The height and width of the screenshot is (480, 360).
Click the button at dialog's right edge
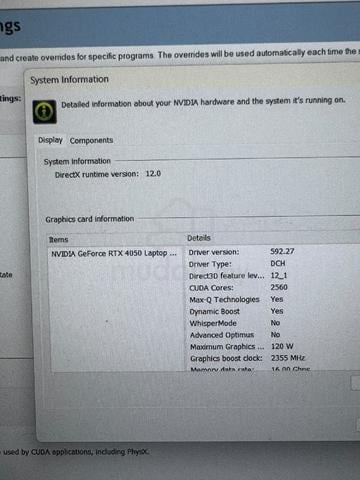click(x=356, y=383)
